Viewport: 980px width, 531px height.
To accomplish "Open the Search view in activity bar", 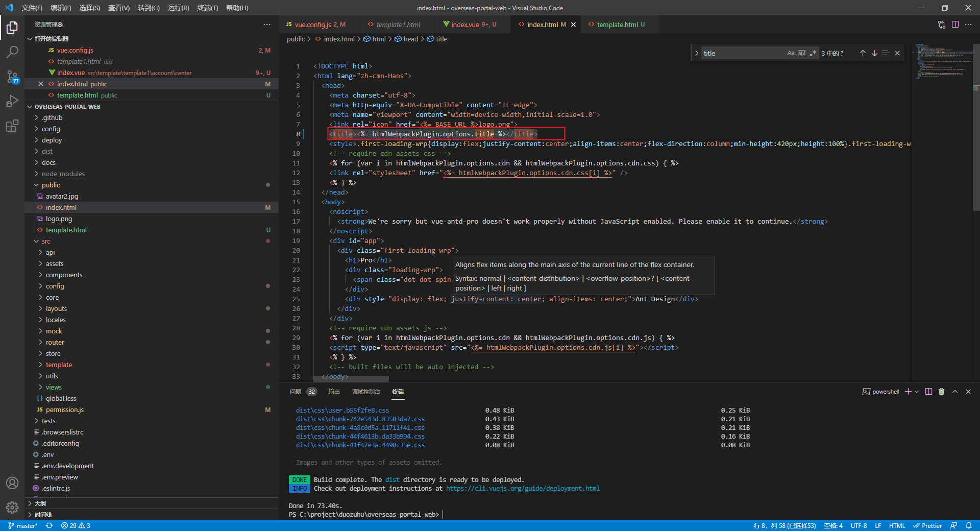I will (12, 52).
